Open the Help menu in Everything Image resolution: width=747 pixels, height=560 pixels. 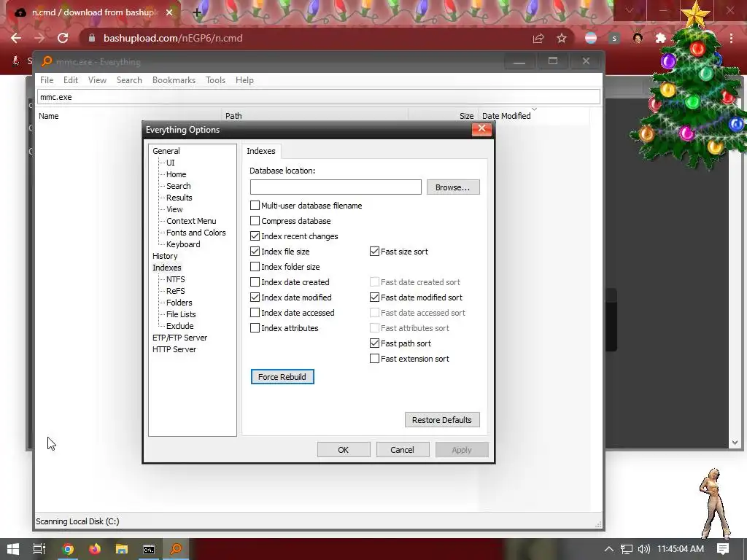coord(244,80)
